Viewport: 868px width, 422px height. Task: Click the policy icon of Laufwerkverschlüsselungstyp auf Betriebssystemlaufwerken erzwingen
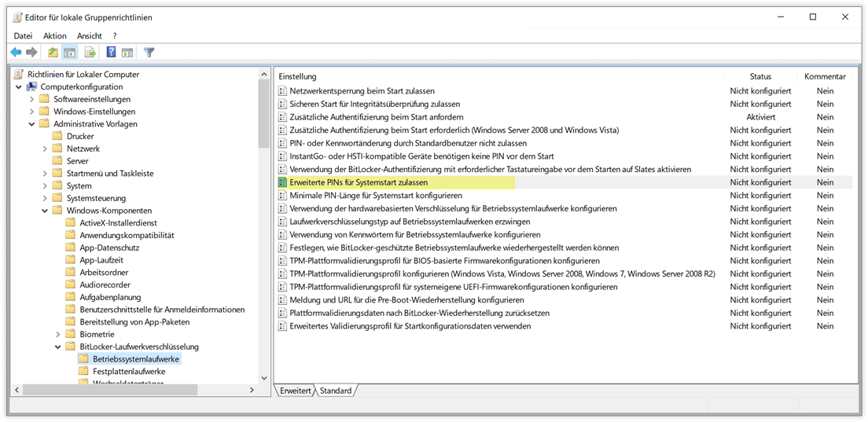pos(283,222)
